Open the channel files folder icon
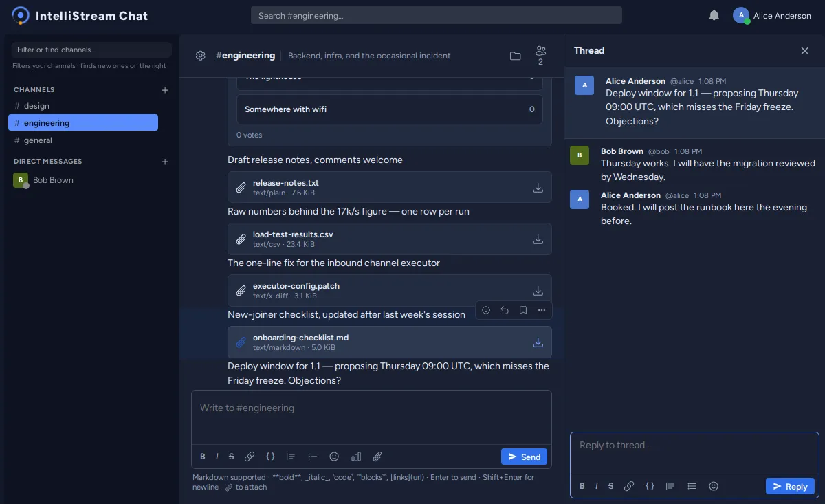This screenshot has height=504, width=825. click(515, 56)
